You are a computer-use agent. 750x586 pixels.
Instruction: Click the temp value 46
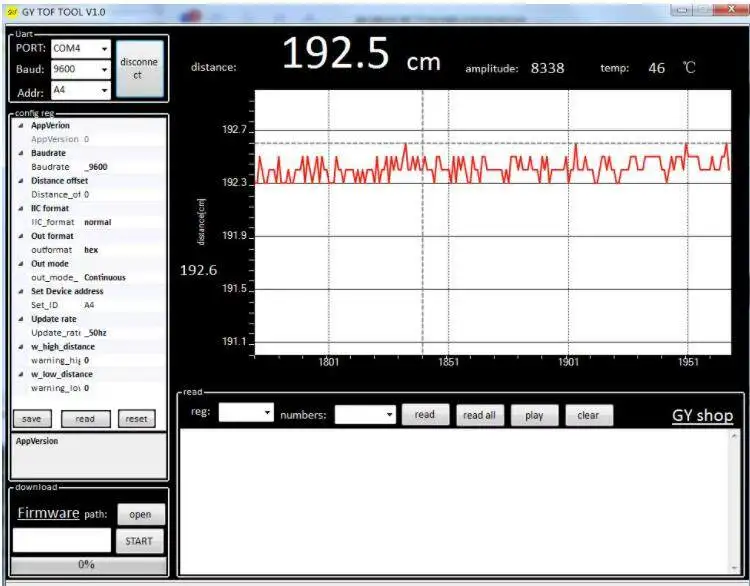[x=656, y=68]
